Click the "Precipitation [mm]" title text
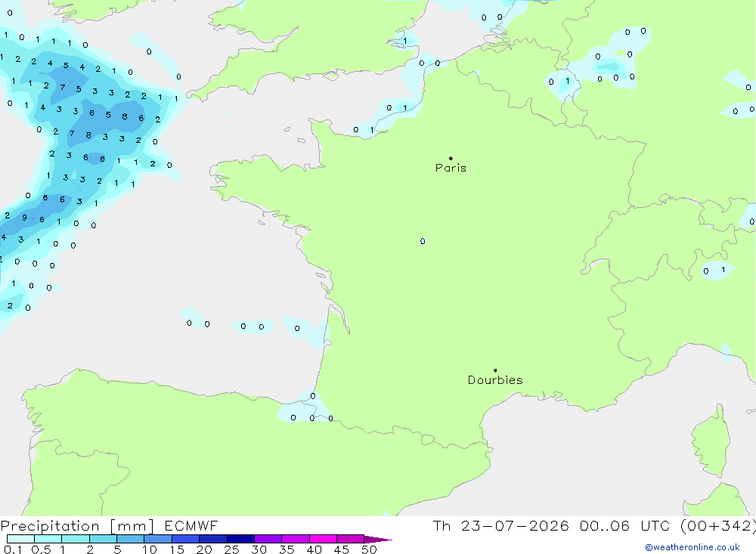The height and width of the screenshot is (554, 756). point(77,526)
